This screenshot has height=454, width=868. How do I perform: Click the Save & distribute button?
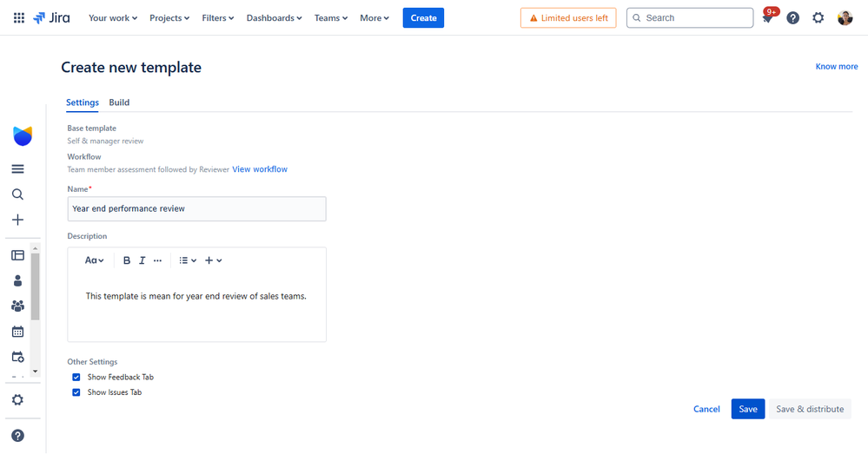coord(810,409)
